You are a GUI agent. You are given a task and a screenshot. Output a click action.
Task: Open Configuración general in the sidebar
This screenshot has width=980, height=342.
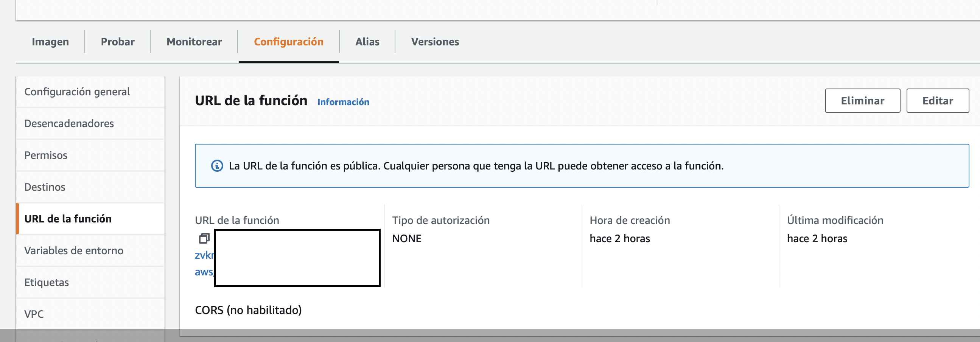tap(77, 92)
